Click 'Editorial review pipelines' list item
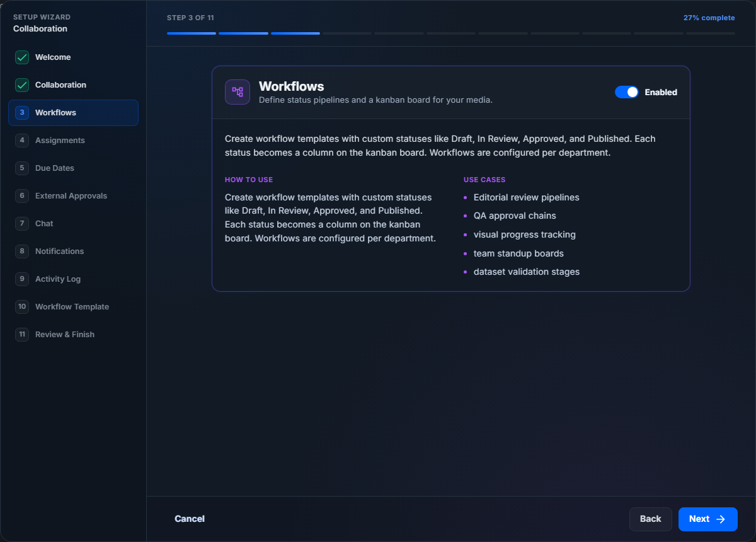 click(x=527, y=197)
